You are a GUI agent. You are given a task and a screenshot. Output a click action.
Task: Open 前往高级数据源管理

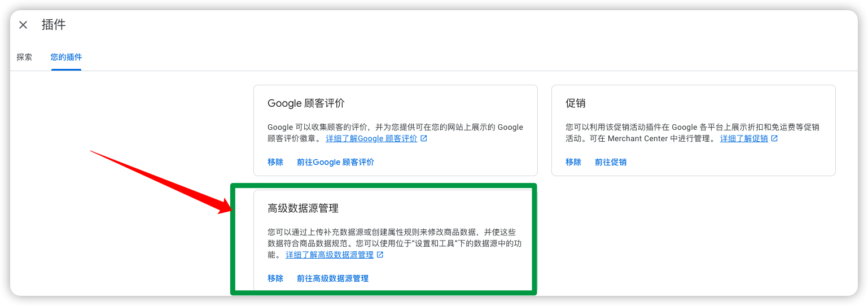point(332,278)
